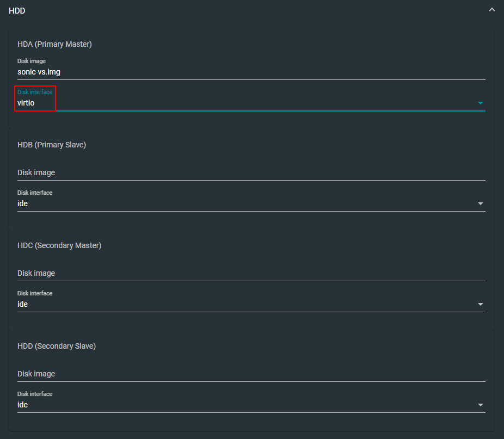The image size is (504, 439).
Task: Click the Disk image label above sonic-vs.img
Action: pos(32,61)
